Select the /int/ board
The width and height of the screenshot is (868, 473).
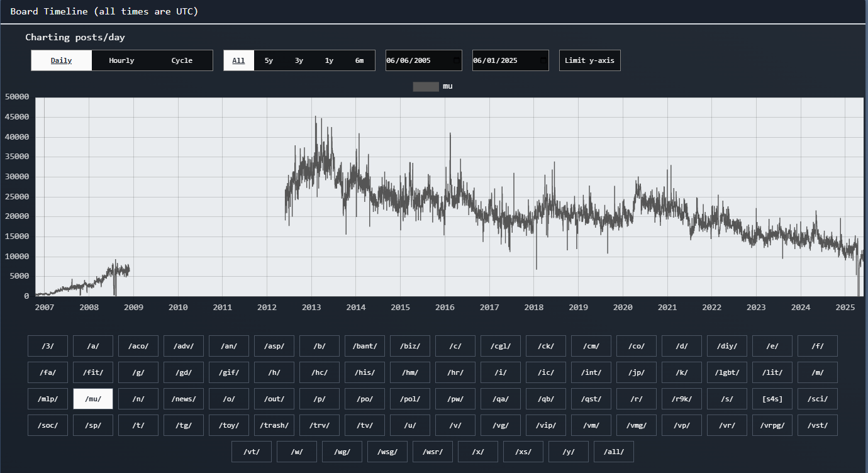591,372
